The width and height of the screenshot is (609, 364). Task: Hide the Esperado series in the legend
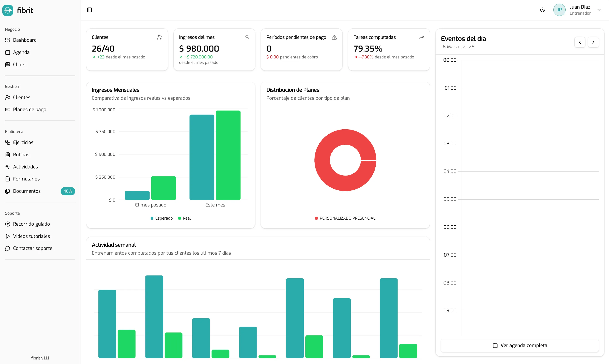[x=161, y=218]
